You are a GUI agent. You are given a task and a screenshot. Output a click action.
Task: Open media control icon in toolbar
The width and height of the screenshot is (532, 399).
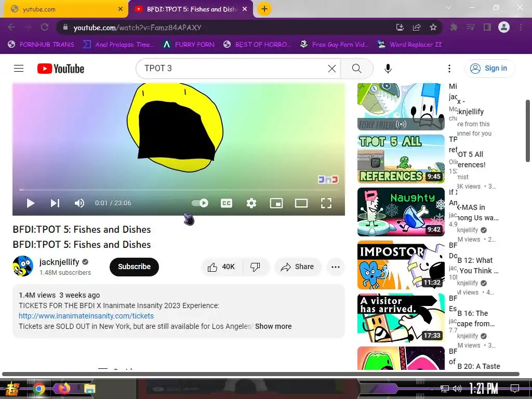(x=470, y=28)
